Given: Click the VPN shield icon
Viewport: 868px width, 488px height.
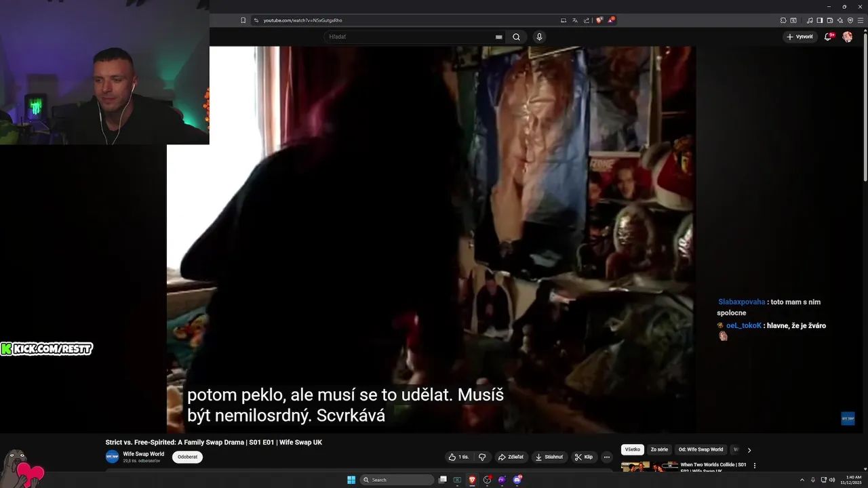Looking at the screenshot, I should tap(850, 20).
